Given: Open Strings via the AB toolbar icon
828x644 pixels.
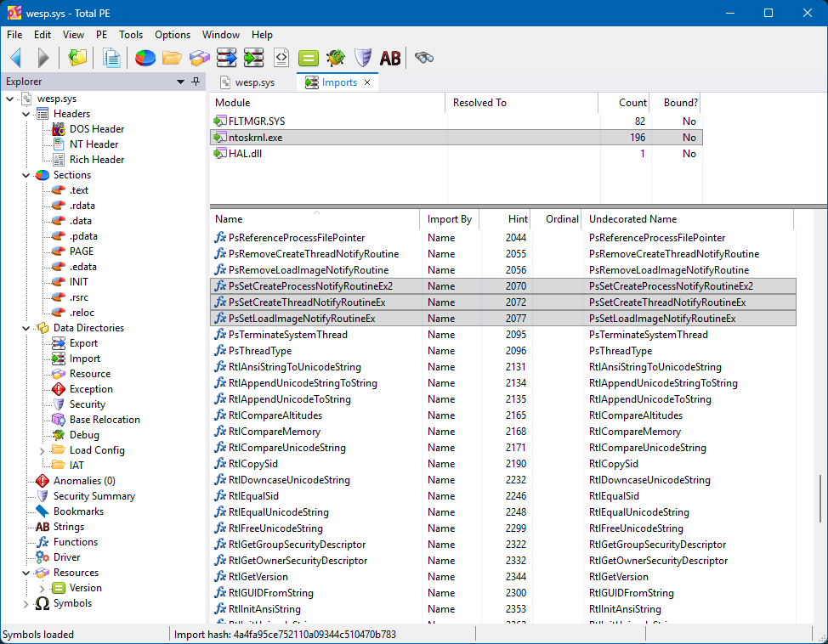Looking at the screenshot, I should tap(390, 58).
